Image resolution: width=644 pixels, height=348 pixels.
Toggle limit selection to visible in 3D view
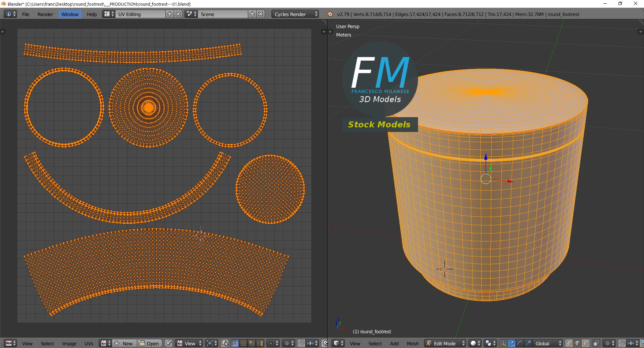596,343
